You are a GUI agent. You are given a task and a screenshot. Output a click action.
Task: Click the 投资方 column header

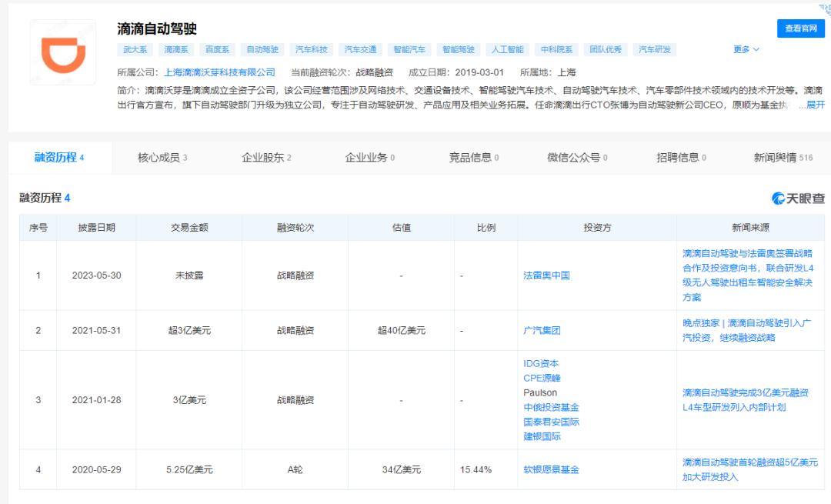pos(597,227)
